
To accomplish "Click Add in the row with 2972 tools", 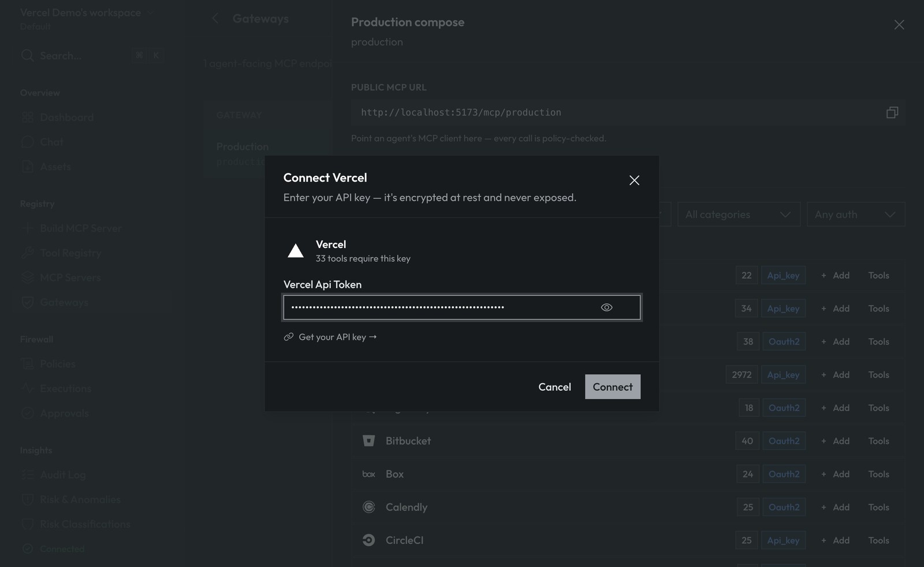I will (835, 375).
